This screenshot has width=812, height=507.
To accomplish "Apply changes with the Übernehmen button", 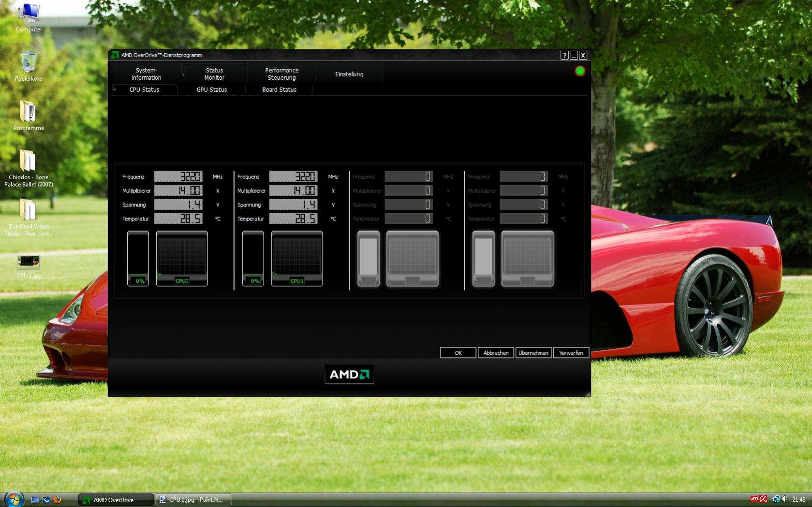I will pos(533,353).
